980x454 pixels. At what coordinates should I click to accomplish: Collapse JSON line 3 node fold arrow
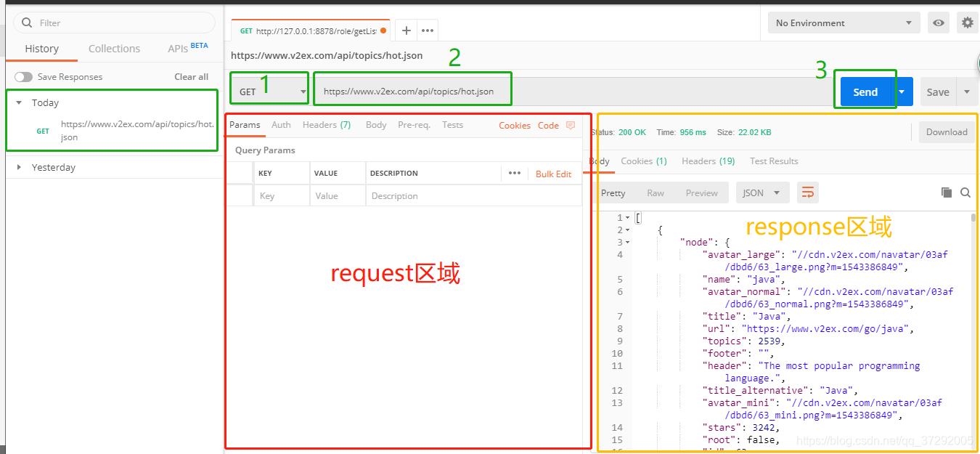[627, 243]
